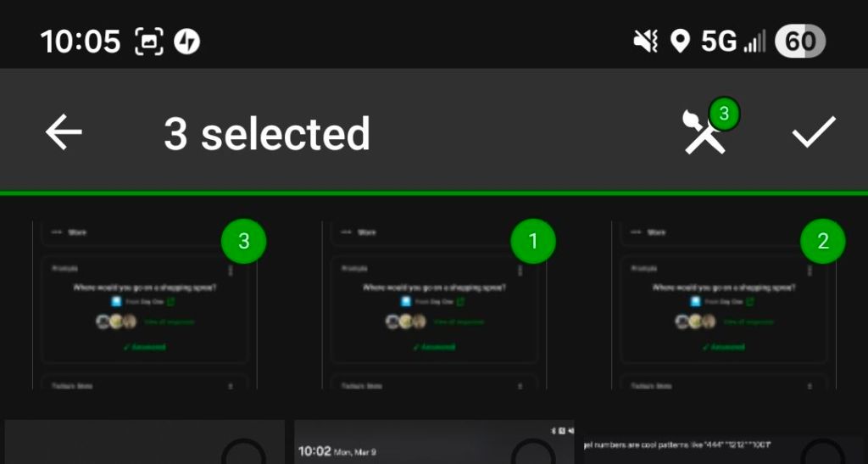This screenshot has height=464, width=868.
Task: Tap the screenshot indicator in status bar
Action: click(x=149, y=42)
